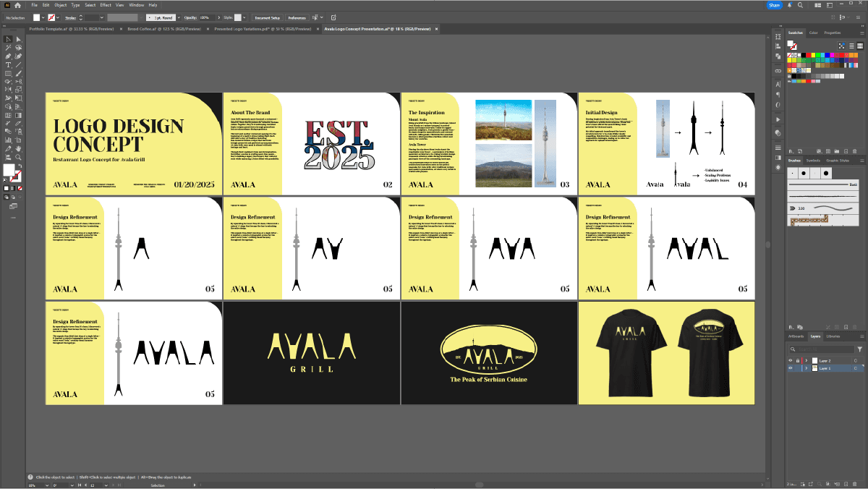Image resolution: width=868 pixels, height=489 pixels.
Task: Open the stroke color dropdown arrow
Action: pos(58,17)
